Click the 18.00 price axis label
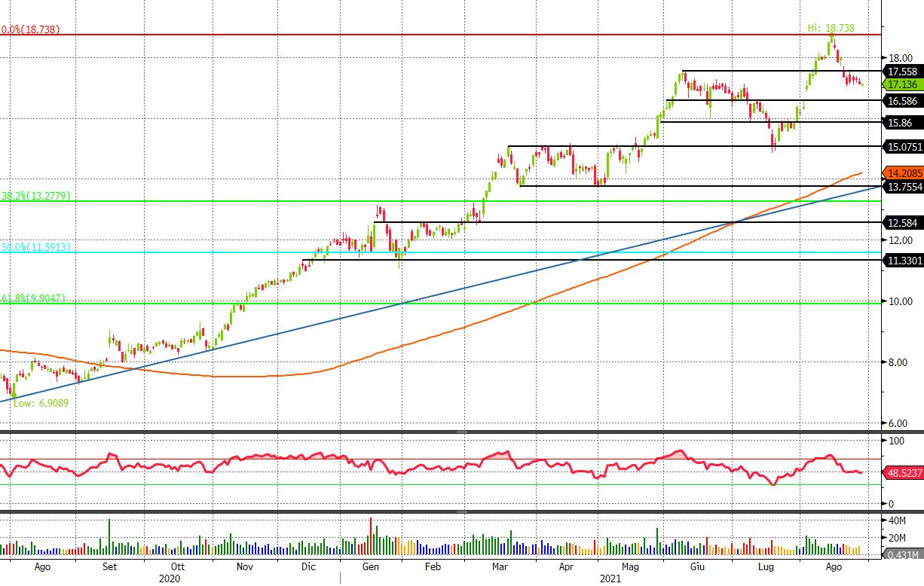The width and height of the screenshot is (924, 586). point(901,58)
